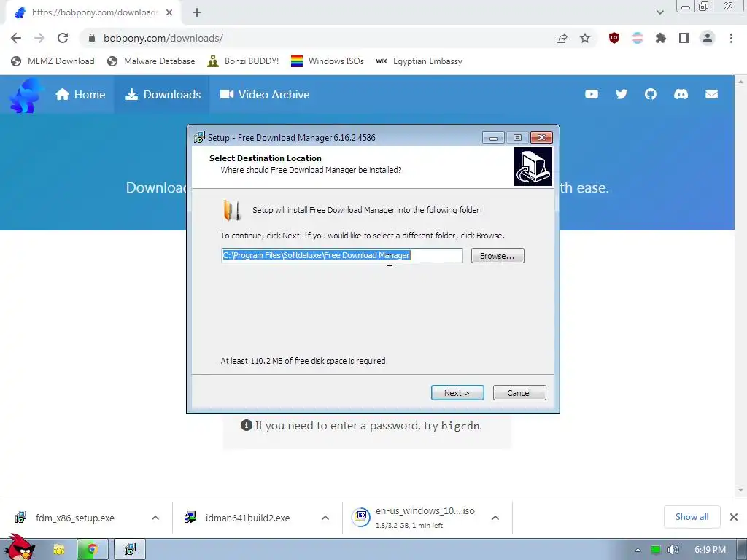Click the 6:49 PM clock
This screenshot has width=747, height=560.
(711, 550)
